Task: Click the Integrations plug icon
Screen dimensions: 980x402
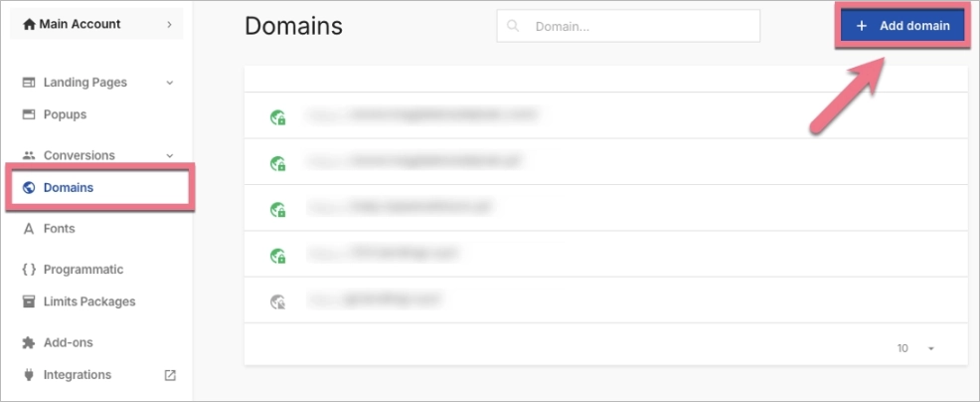Action: (29, 374)
